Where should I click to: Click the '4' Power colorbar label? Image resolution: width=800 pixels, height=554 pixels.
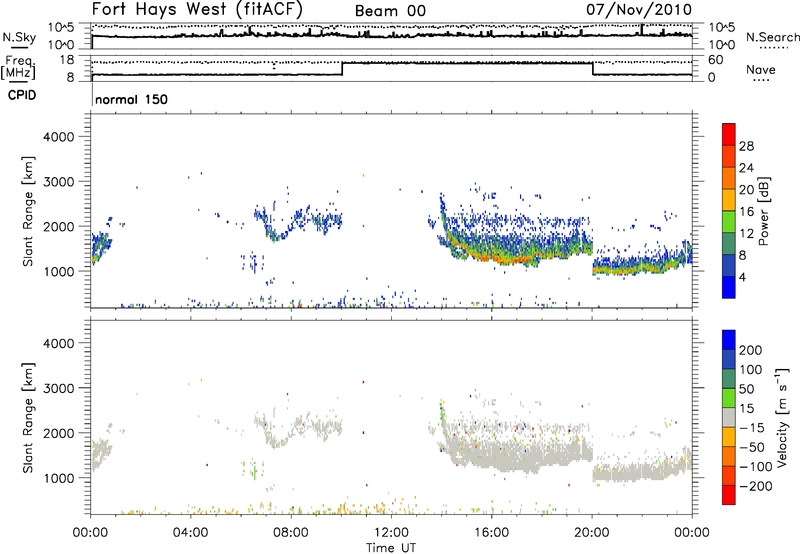742,277
